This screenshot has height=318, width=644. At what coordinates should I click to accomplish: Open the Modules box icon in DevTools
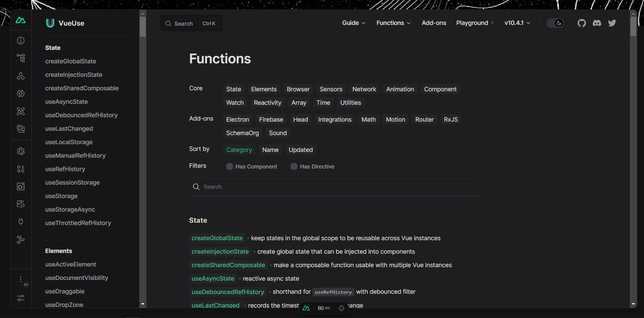(x=21, y=112)
